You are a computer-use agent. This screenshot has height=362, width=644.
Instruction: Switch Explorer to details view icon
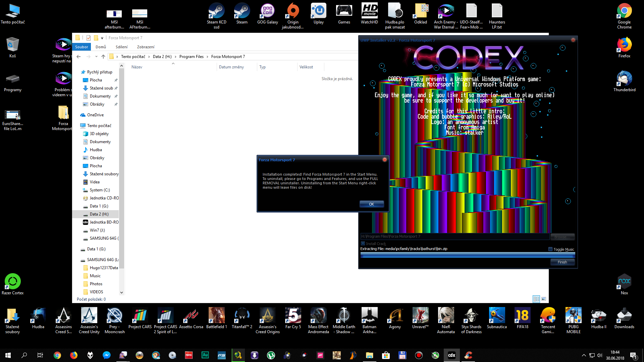click(536, 299)
